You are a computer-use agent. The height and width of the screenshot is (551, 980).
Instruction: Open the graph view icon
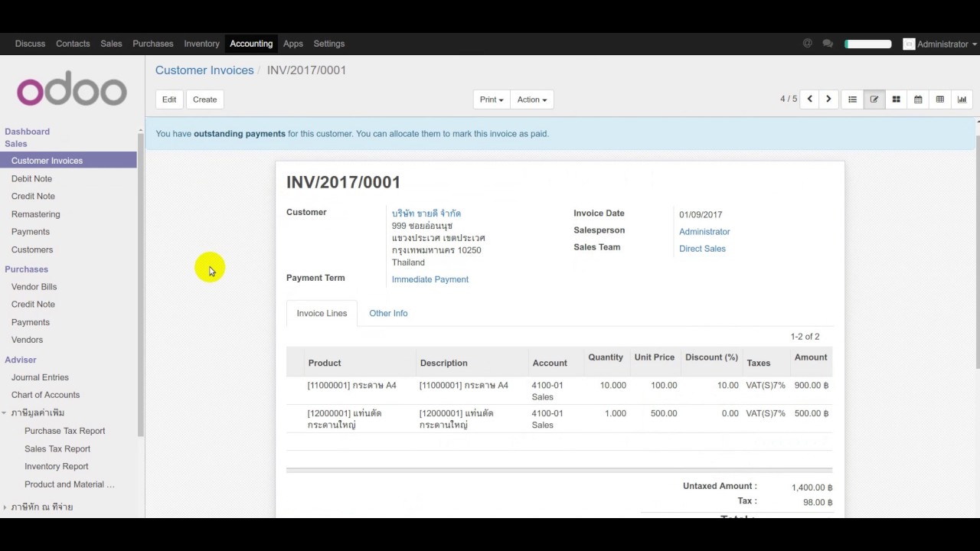(x=962, y=99)
